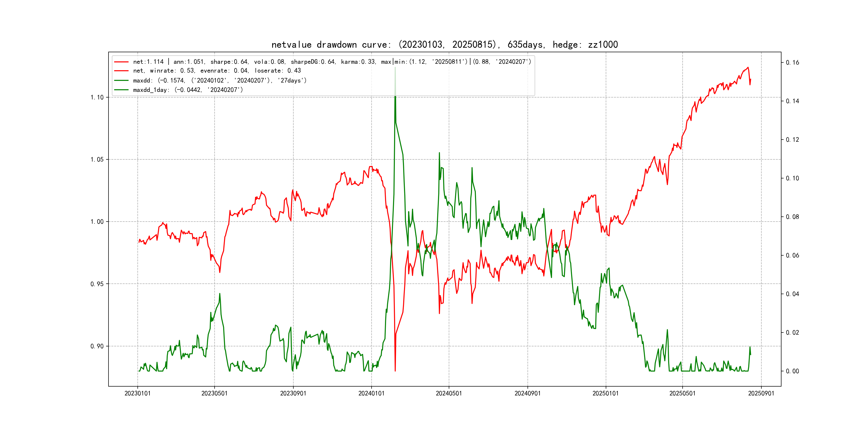Click the 20240901 x-axis date label
Viewport: 868px width, 434px height.
click(527, 393)
